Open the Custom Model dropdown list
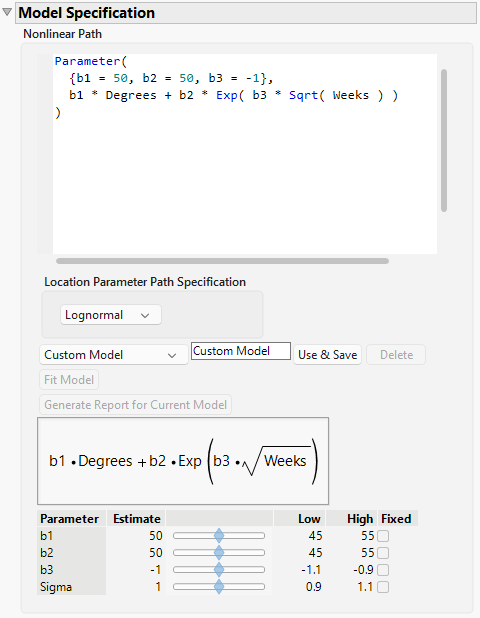Screen dimensions: 480x618 pyautogui.click(x=113, y=355)
